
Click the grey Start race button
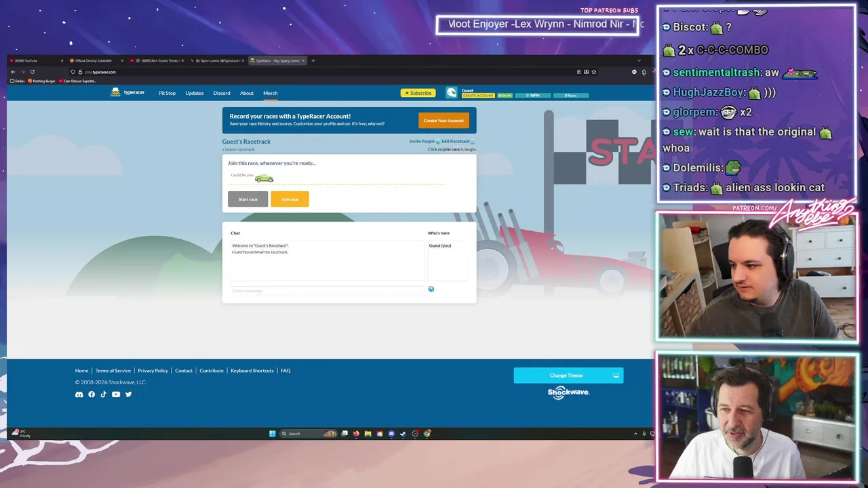coord(248,199)
